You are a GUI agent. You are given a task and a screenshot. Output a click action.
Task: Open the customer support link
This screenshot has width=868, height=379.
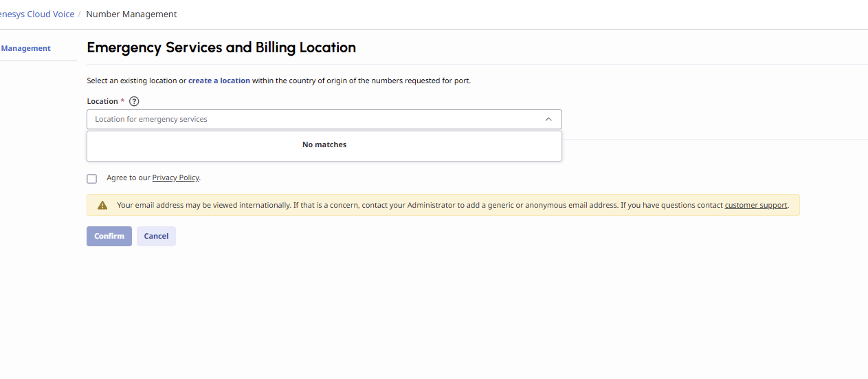pyautogui.click(x=756, y=205)
